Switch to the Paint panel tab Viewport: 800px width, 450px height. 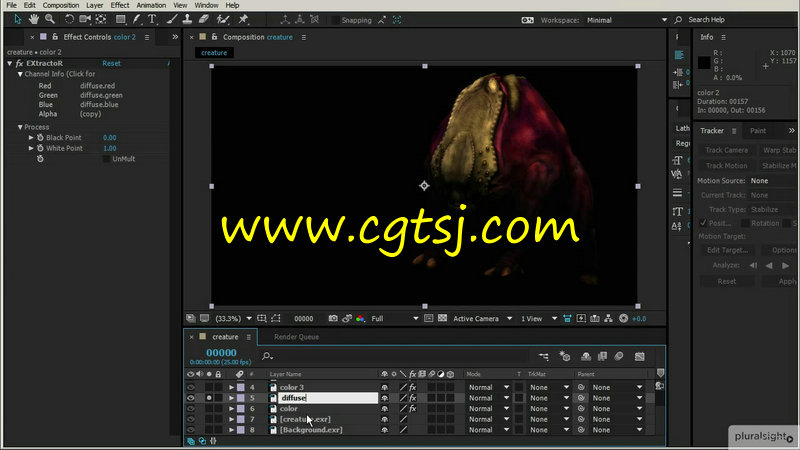click(758, 131)
